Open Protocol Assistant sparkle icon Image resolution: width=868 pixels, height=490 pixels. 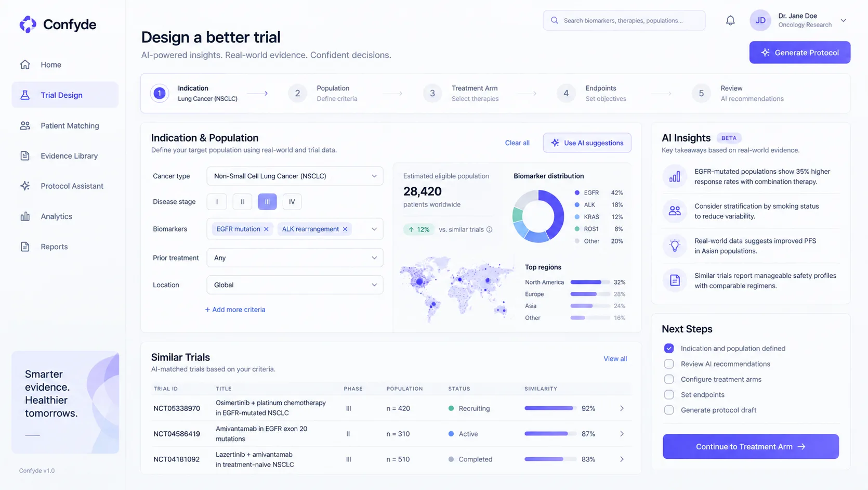tap(25, 186)
